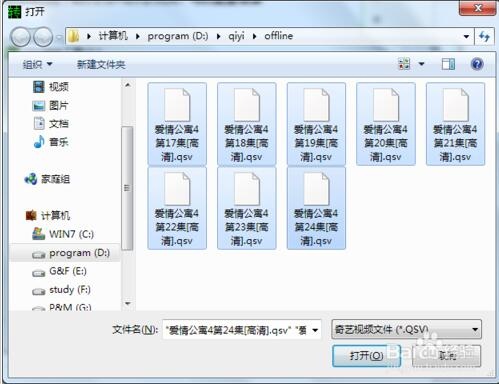Select file 爱情公寓4第19集[高清].qsv

(x=316, y=124)
